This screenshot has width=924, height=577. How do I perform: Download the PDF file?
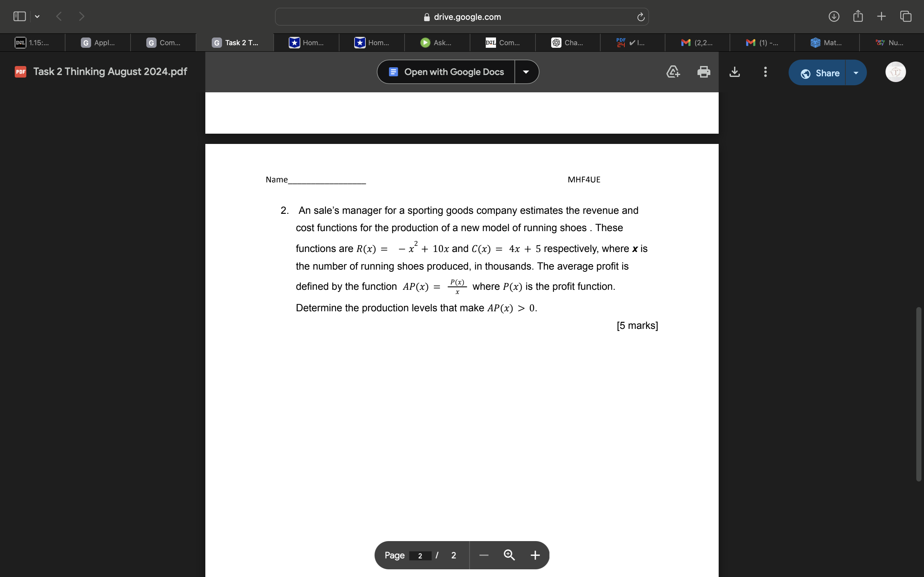click(734, 72)
